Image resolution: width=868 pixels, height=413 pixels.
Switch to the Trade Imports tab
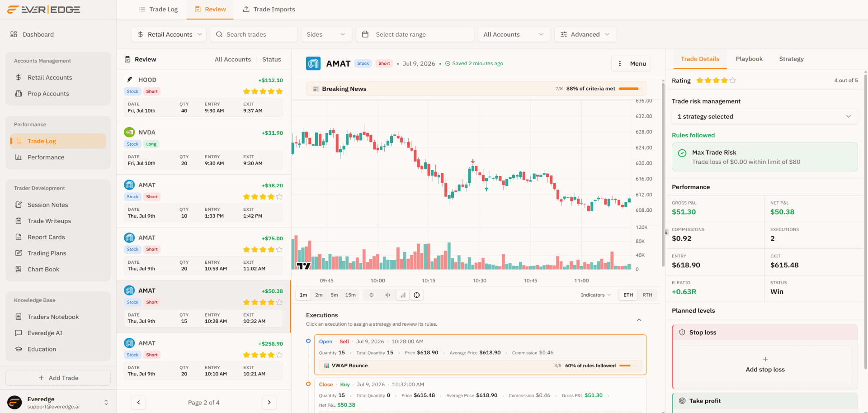click(x=269, y=9)
